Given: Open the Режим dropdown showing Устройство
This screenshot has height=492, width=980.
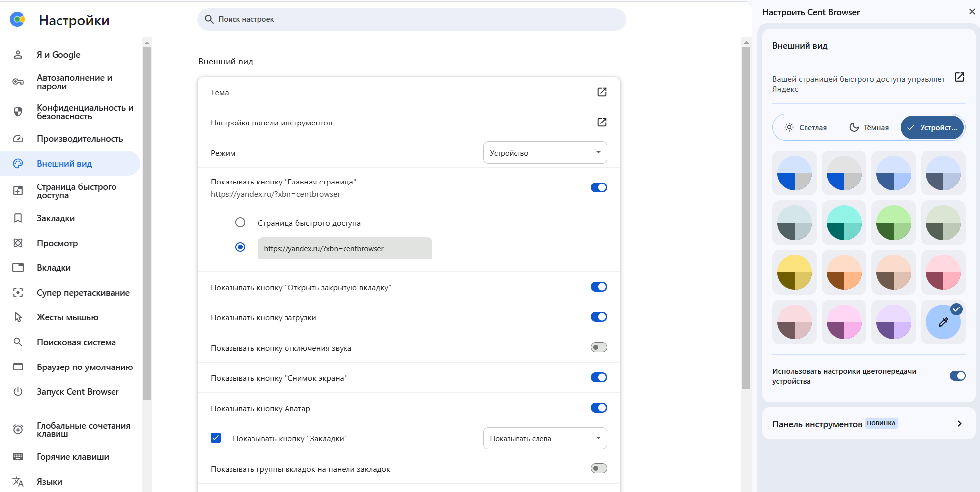Looking at the screenshot, I should point(545,153).
